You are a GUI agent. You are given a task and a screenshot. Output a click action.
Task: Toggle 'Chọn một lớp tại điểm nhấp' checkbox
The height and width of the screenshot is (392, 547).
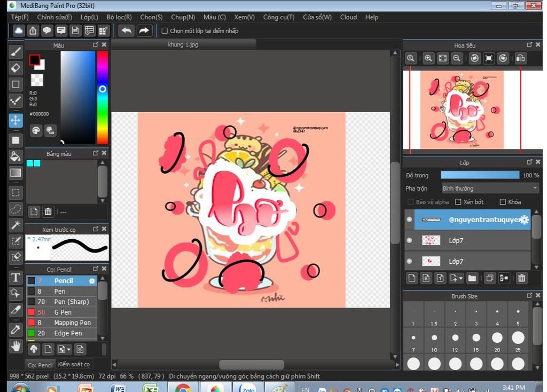tap(165, 30)
